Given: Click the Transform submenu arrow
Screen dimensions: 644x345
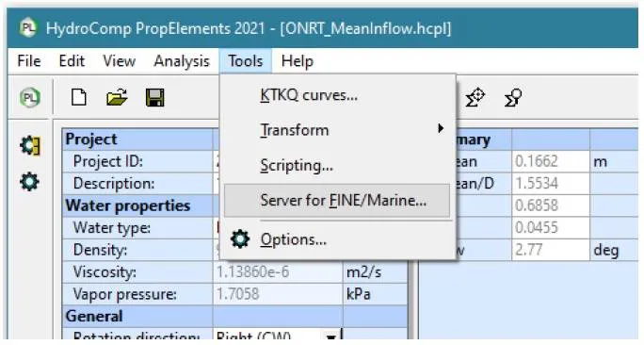Looking at the screenshot, I should pyautogui.click(x=441, y=129).
